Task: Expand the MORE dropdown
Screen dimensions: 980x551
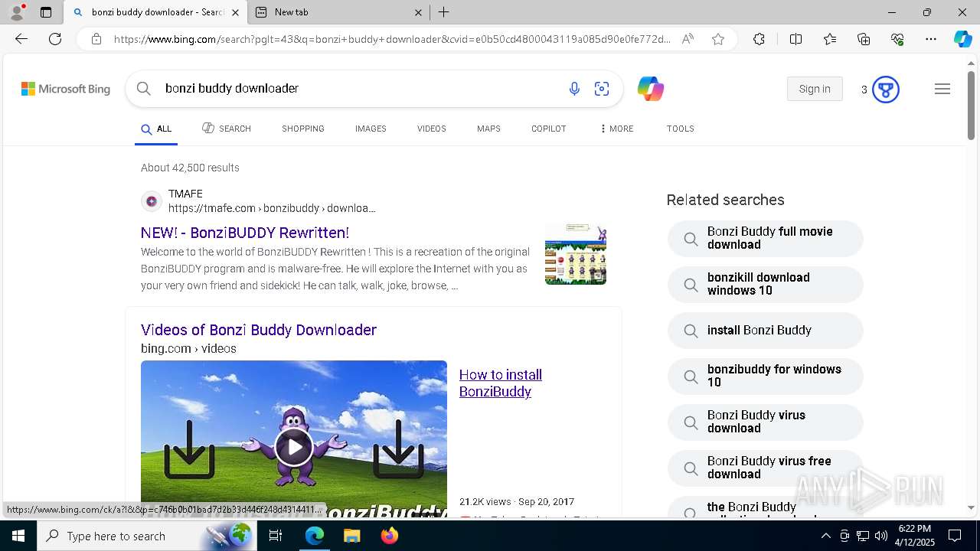Action: [x=616, y=129]
